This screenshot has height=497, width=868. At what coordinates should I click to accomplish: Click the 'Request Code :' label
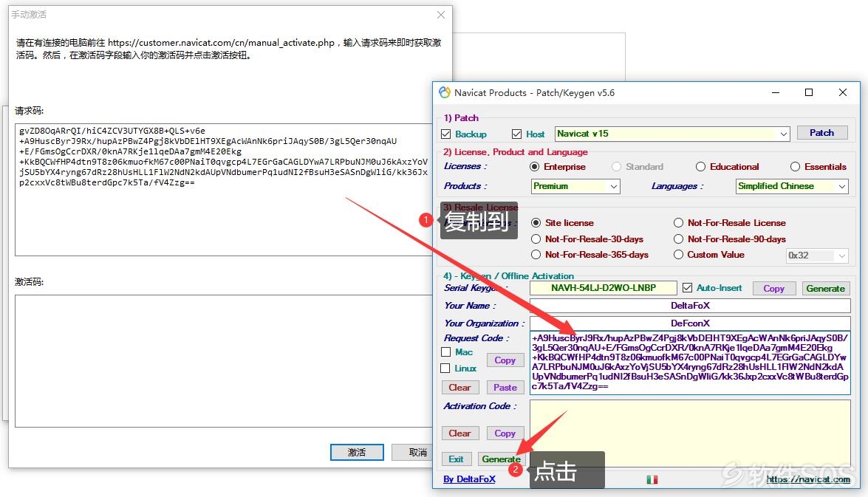click(x=476, y=338)
